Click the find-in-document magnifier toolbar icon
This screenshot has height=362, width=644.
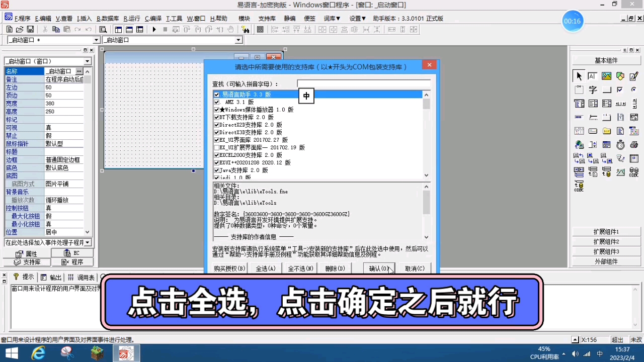[103, 30]
